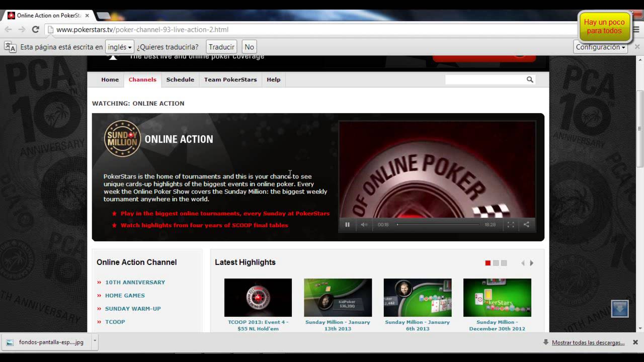This screenshot has height=362, width=644.
Task: Click Sunday Million - January 6th 2013 title
Action: (x=418, y=325)
